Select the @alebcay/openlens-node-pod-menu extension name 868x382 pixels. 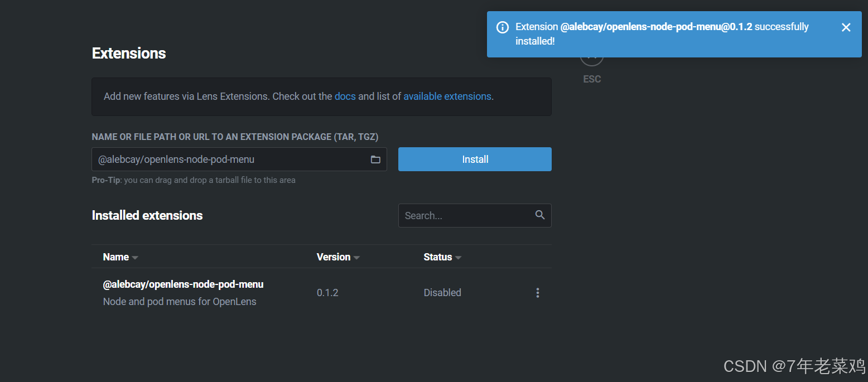[x=183, y=284]
